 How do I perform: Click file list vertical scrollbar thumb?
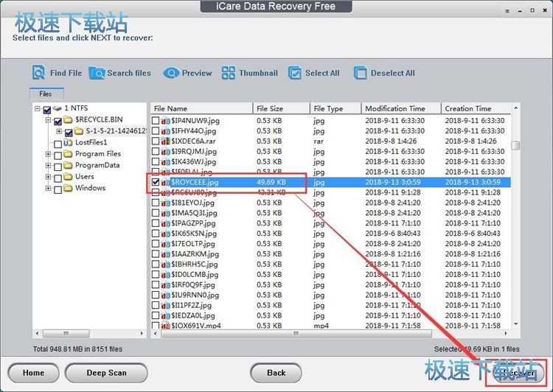[x=515, y=145]
